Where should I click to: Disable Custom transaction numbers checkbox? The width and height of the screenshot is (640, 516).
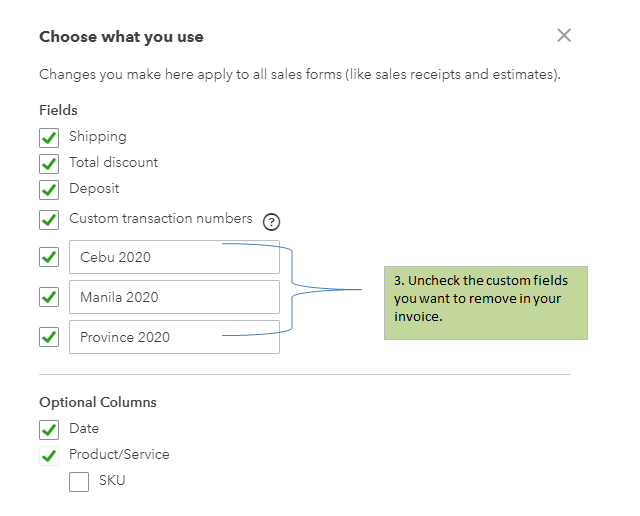coord(49,219)
